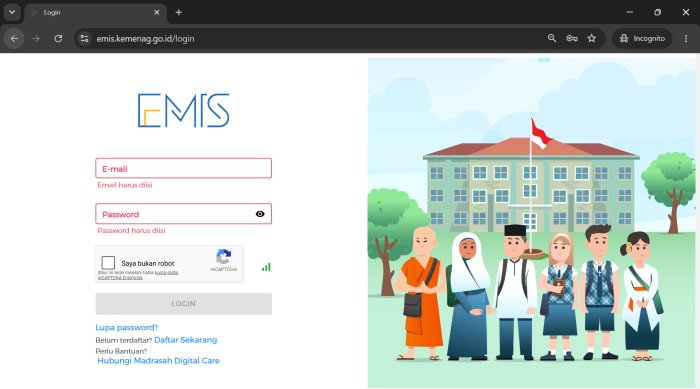Close the Login tab
Viewport: 700px width, 389px height.
(157, 13)
